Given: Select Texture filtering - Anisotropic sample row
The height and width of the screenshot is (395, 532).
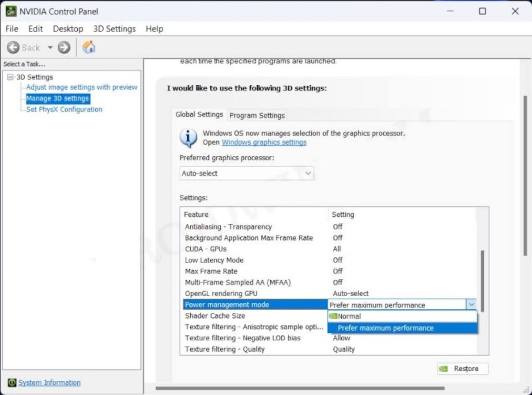Looking at the screenshot, I should (255, 327).
